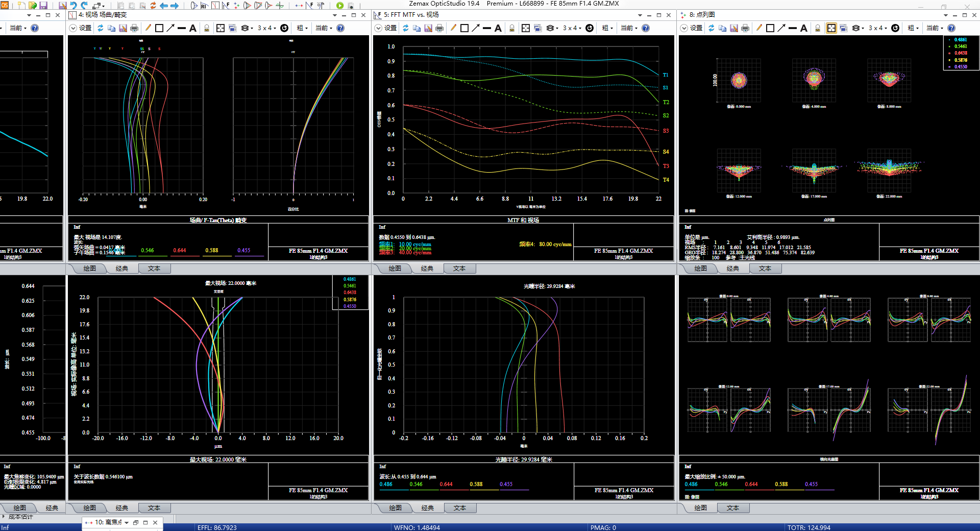Open the window menu arrow of the FFT MTF title bar
980x531 pixels.
640,15
